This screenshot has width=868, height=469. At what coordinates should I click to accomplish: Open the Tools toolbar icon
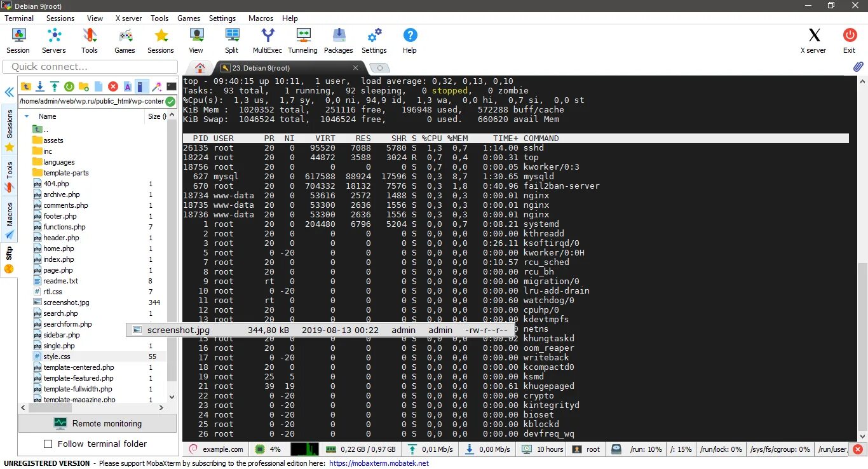point(90,41)
